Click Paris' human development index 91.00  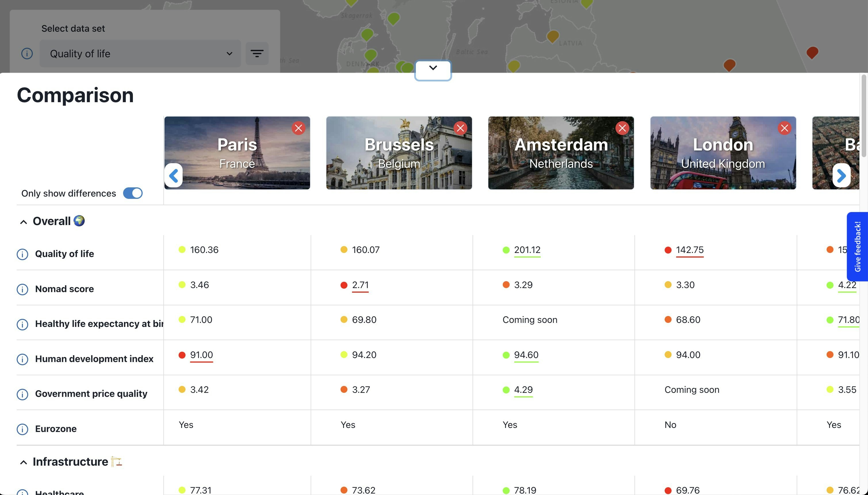point(201,355)
